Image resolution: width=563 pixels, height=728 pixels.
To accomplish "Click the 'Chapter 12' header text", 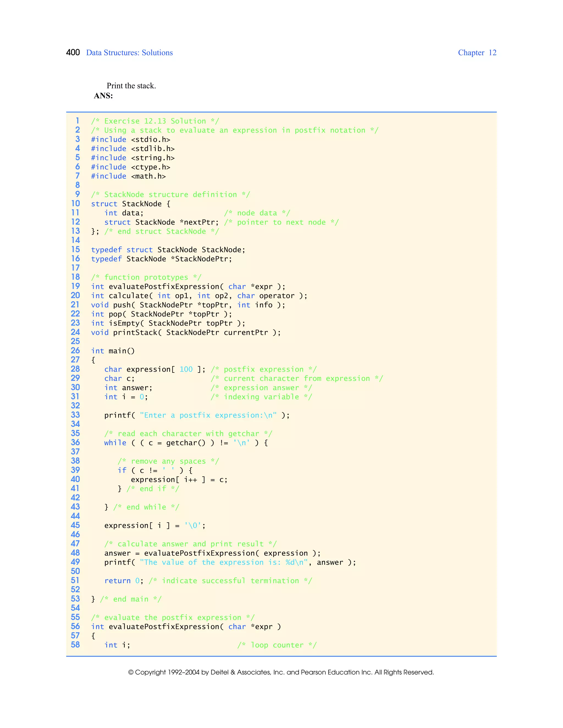I will (x=477, y=53).
